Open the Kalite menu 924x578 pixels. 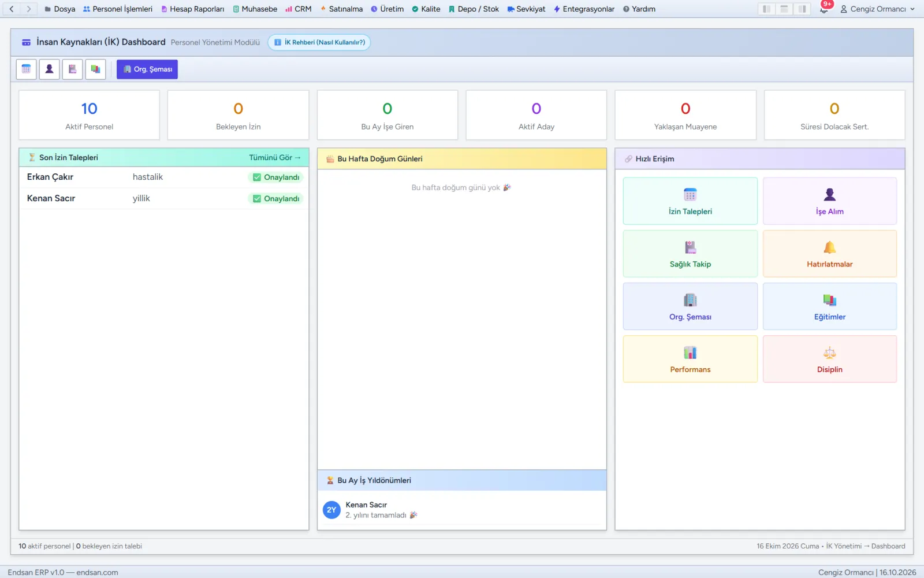(426, 9)
